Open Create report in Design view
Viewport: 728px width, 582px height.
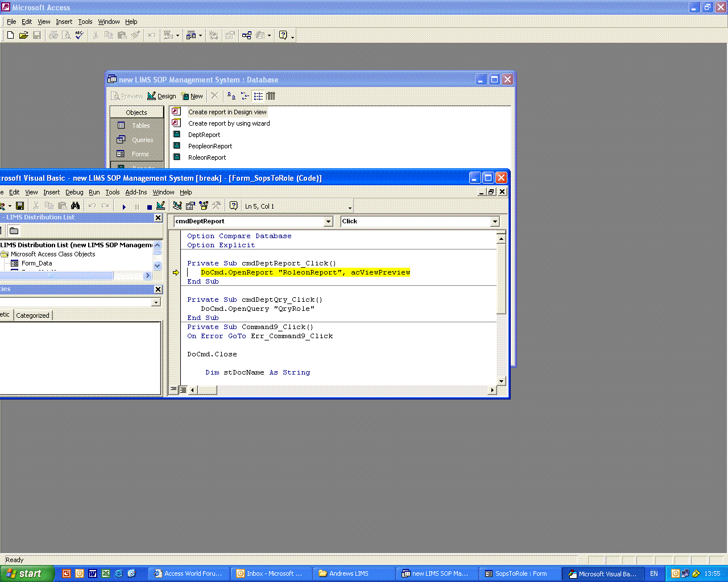(227, 112)
